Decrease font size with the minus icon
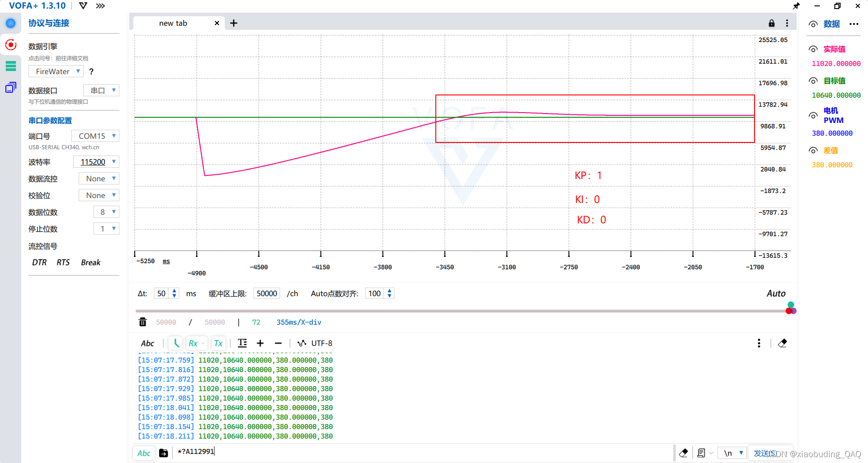 pyautogui.click(x=278, y=343)
